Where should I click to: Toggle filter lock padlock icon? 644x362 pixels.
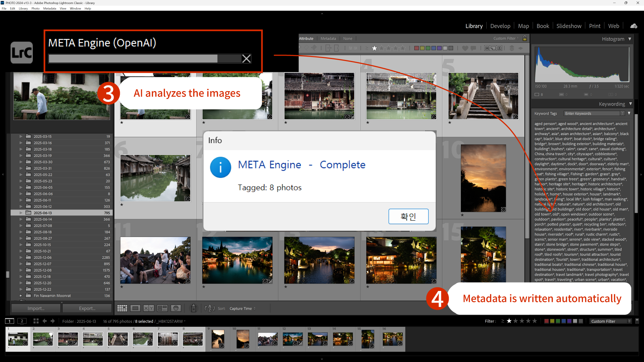point(525,38)
